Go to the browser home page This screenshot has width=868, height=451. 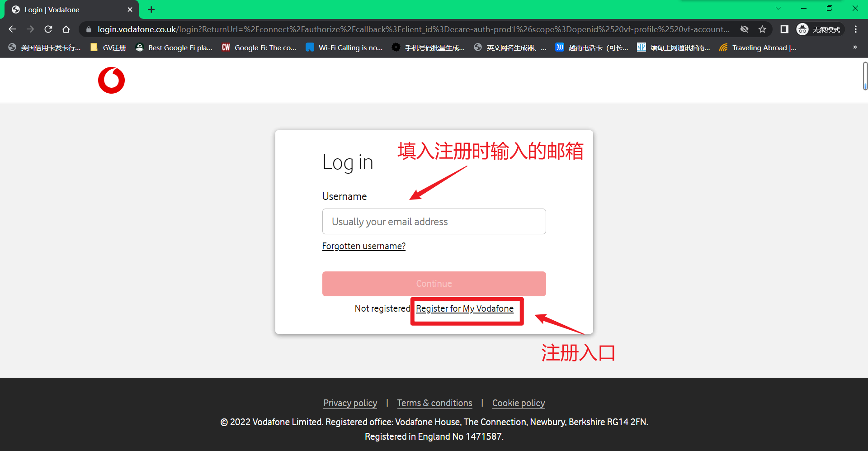(x=66, y=29)
